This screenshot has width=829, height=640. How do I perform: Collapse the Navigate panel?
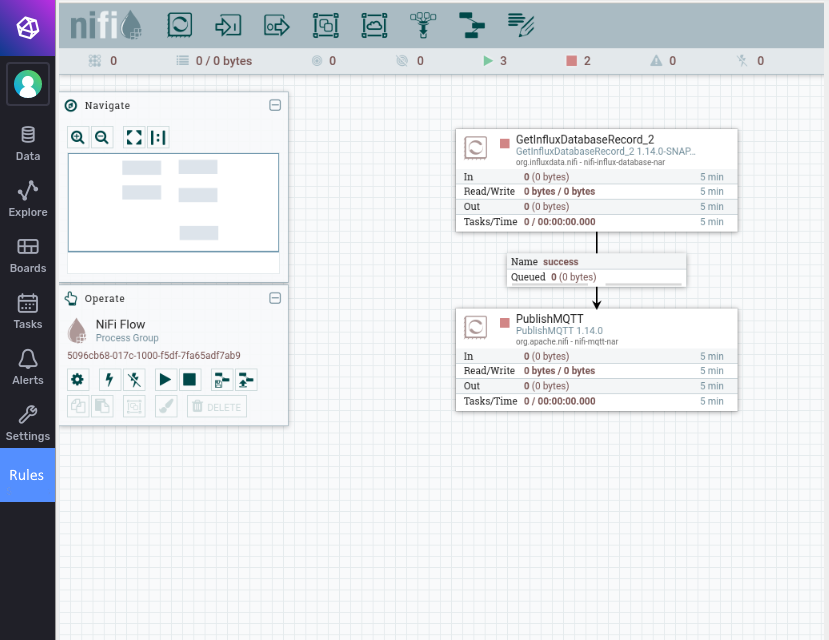click(x=275, y=105)
